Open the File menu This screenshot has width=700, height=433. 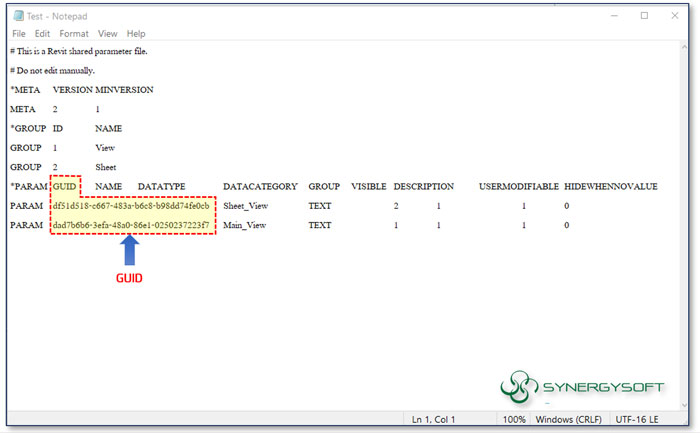(19, 34)
